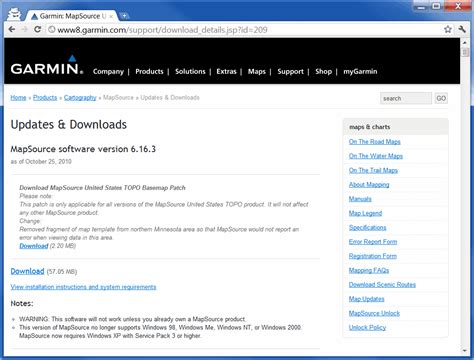Open MapSource Unlock link
The width and height of the screenshot is (474, 360).
[374, 313]
